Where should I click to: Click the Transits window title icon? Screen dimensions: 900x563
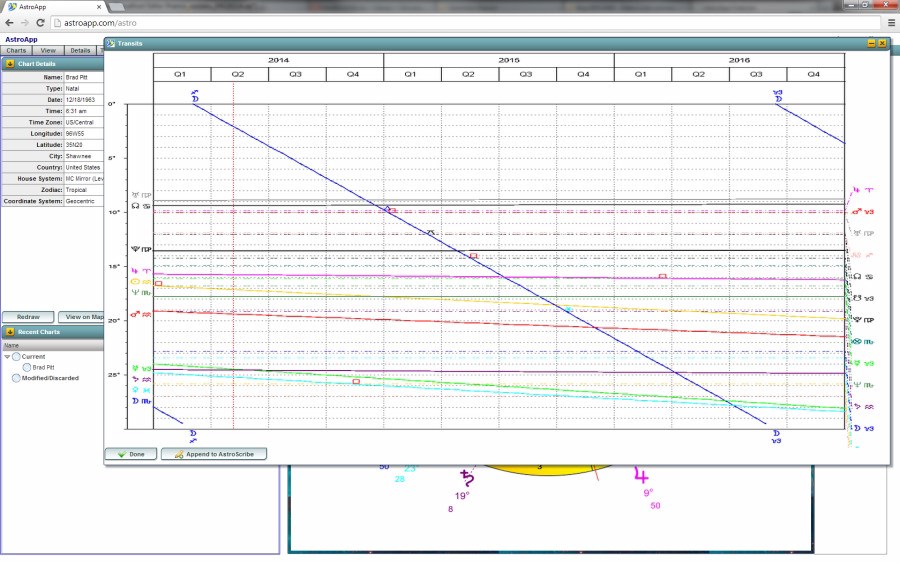[111, 44]
